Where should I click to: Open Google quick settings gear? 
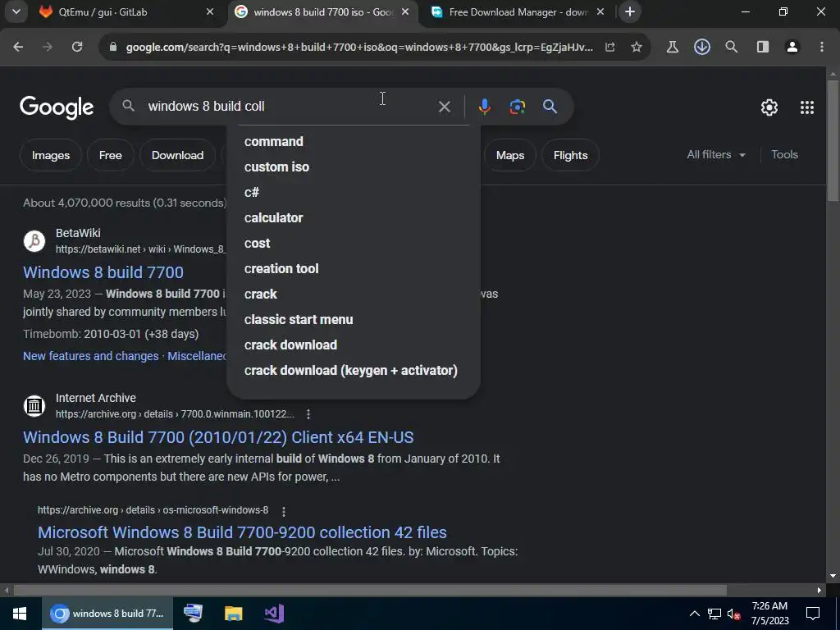point(769,107)
